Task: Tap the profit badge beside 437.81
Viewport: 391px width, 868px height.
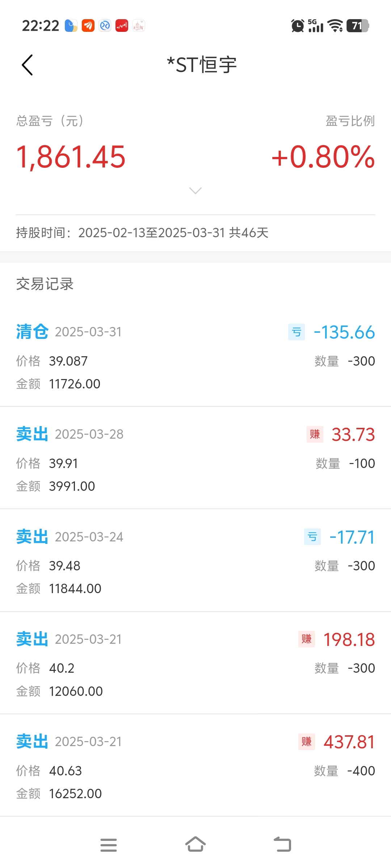Action: click(x=306, y=742)
